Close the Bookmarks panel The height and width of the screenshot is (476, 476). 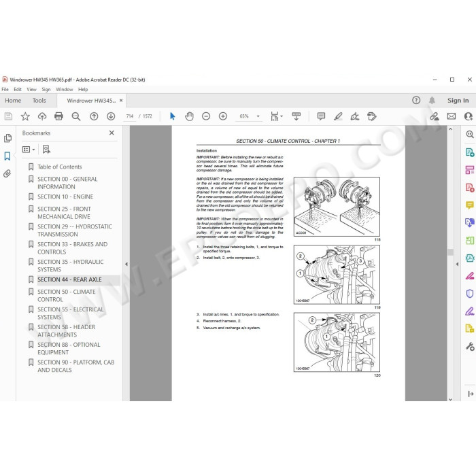click(x=112, y=133)
